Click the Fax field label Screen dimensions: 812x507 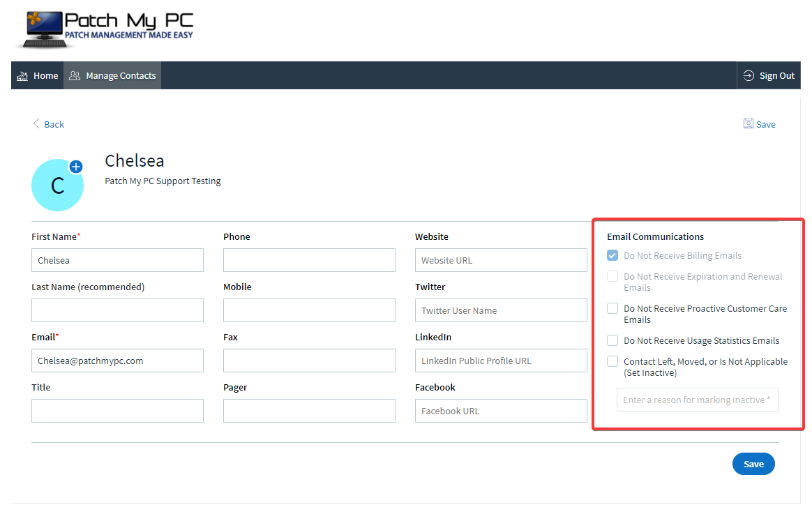point(230,337)
